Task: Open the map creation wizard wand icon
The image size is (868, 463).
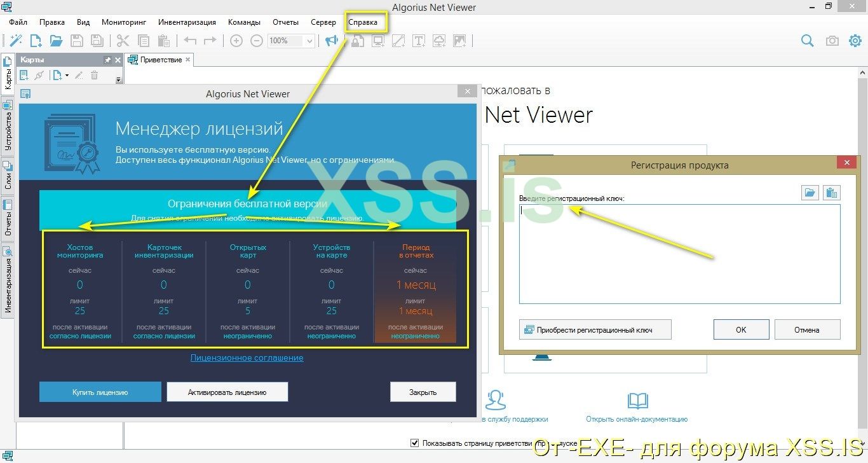Action: 16,41
